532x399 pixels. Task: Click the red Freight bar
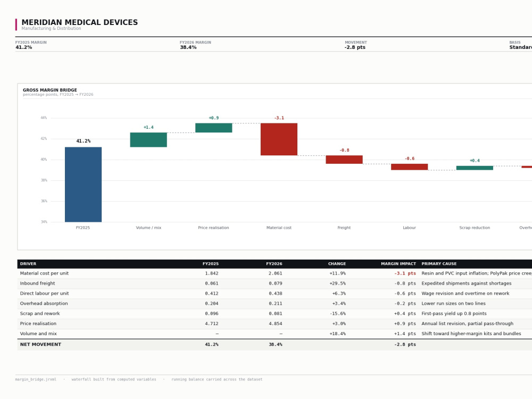344,160
